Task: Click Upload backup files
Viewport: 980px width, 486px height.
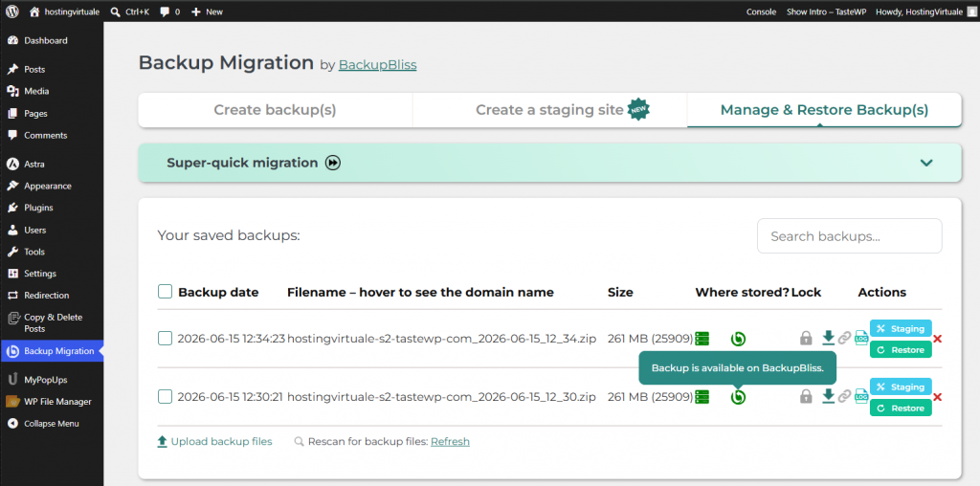Action: pyautogui.click(x=214, y=442)
